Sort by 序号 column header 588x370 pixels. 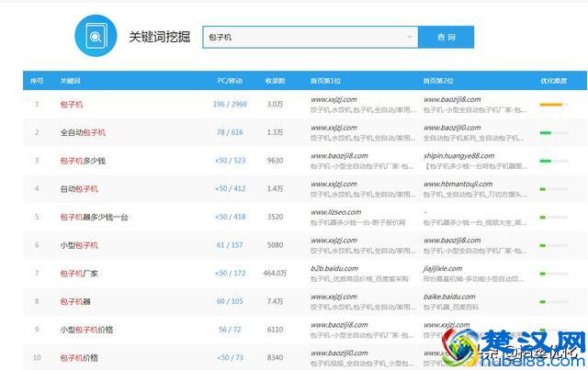pyautogui.click(x=37, y=81)
